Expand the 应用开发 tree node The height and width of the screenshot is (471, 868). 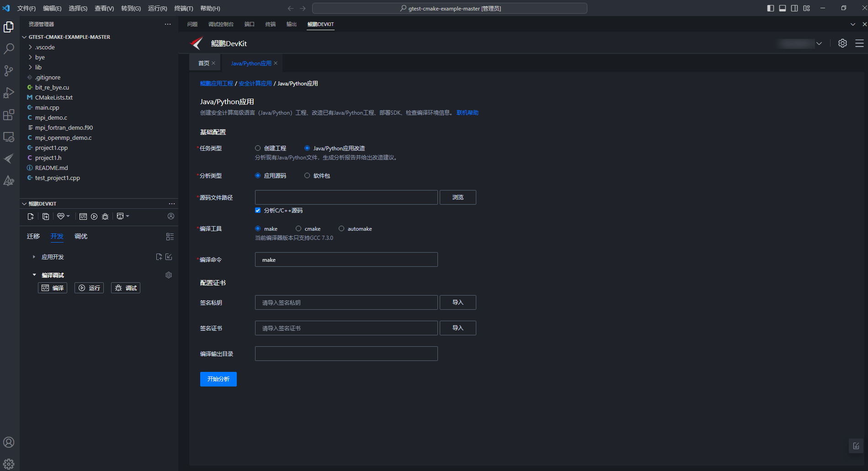[x=34, y=257]
